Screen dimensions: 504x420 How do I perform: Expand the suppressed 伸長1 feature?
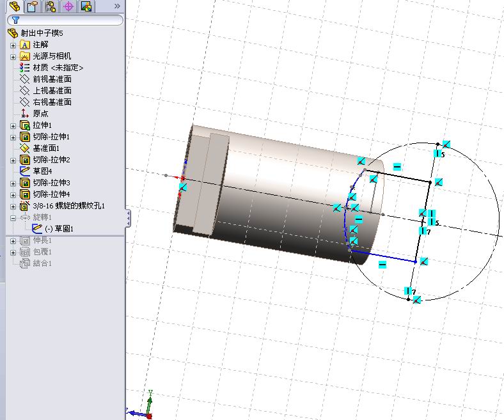pyautogui.click(x=13, y=241)
